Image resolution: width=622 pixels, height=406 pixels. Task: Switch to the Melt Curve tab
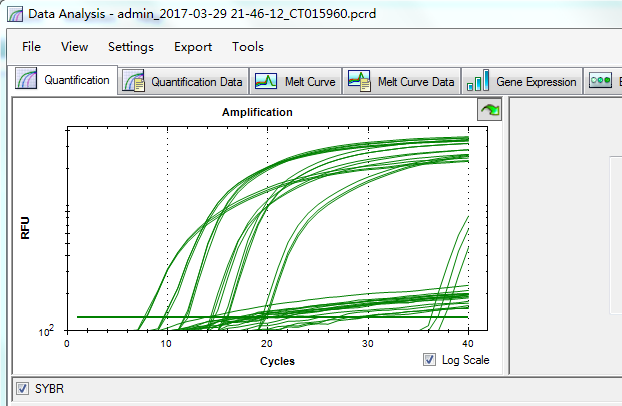296,82
